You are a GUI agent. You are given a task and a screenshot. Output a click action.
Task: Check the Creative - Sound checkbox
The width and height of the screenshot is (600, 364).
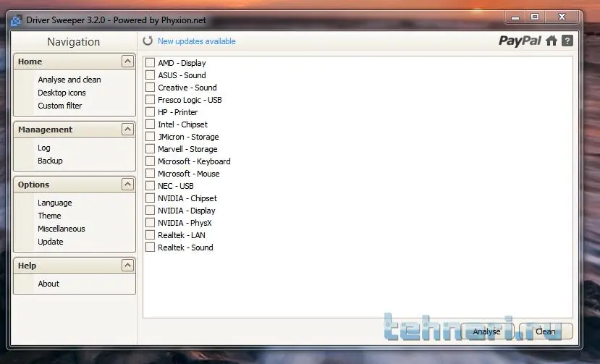[x=150, y=87]
